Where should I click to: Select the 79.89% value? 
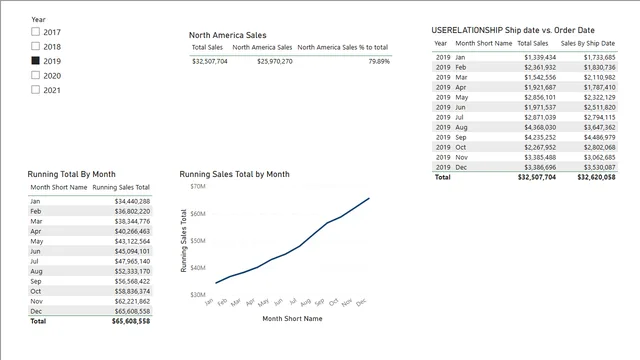click(x=379, y=61)
